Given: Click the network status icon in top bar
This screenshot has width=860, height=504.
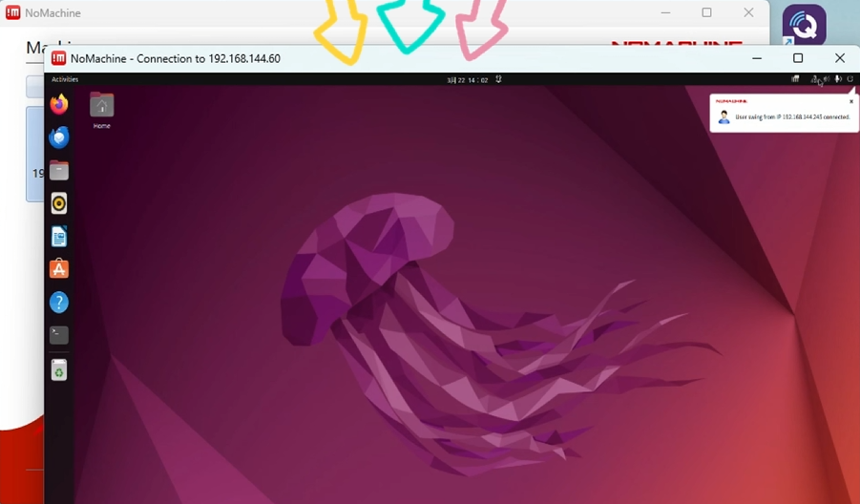Looking at the screenshot, I should [815, 79].
